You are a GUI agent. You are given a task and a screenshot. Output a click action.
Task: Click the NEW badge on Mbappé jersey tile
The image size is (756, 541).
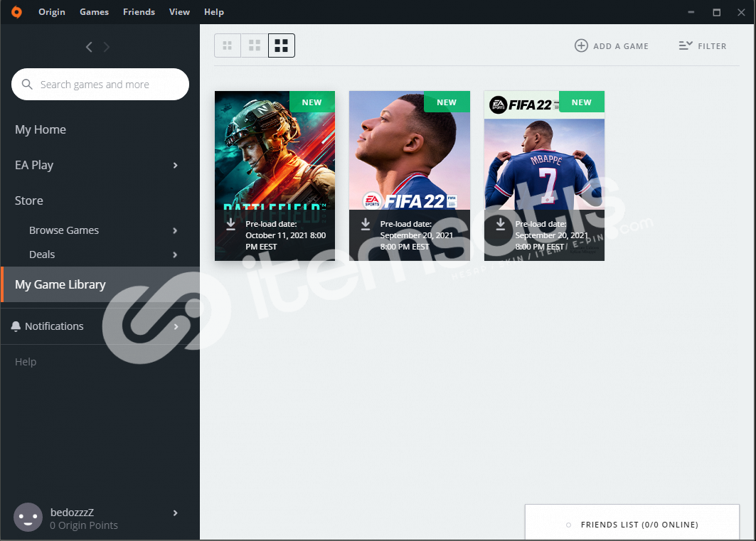pos(582,102)
